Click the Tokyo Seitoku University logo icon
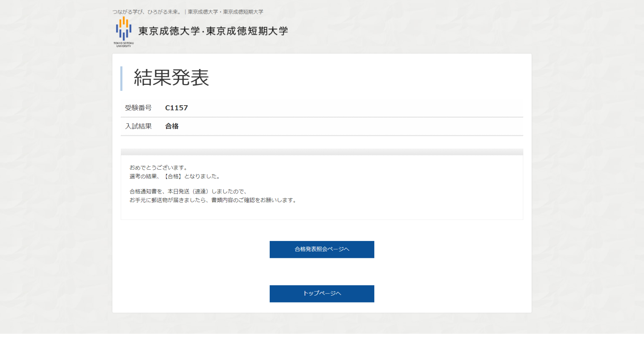 [x=123, y=28]
